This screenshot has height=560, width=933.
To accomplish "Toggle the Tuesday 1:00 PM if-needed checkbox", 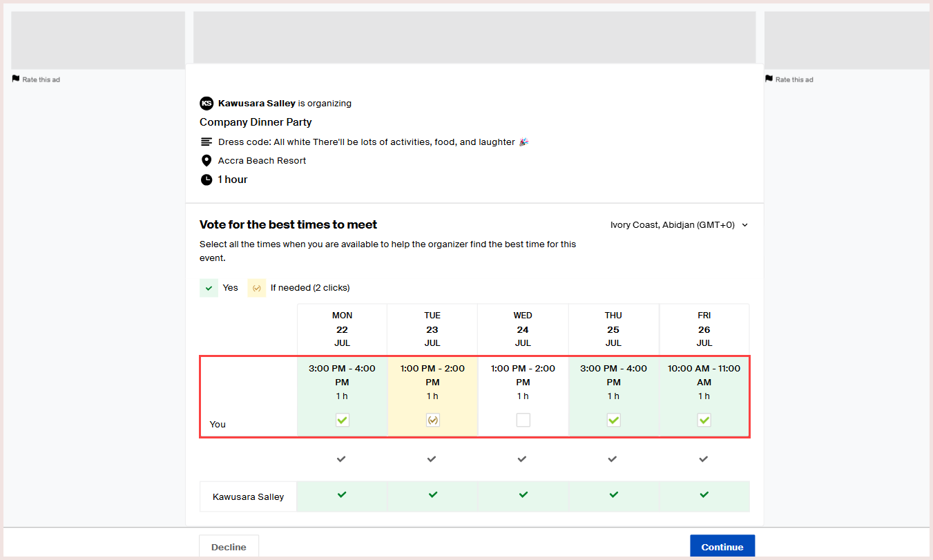I will coord(432,420).
